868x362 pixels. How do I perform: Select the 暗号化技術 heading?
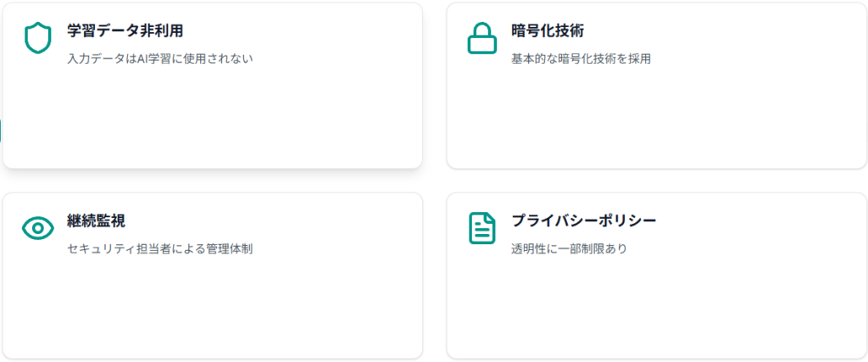click(547, 31)
